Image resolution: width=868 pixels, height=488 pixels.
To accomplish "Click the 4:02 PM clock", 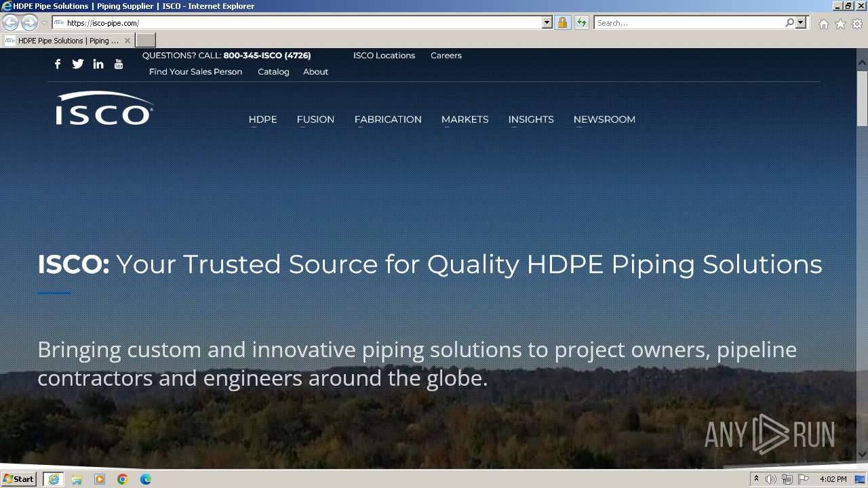I will coord(833,479).
